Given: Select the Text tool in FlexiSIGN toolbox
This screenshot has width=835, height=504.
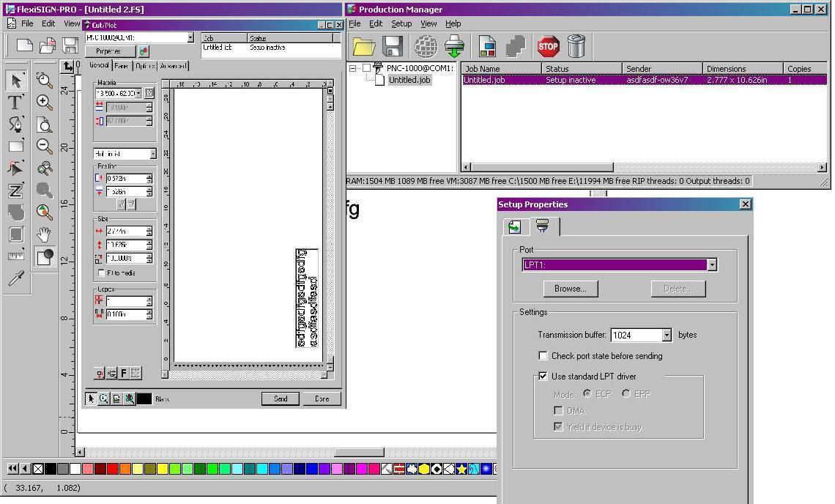Looking at the screenshot, I should pyautogui.click(x=15, y=103).
